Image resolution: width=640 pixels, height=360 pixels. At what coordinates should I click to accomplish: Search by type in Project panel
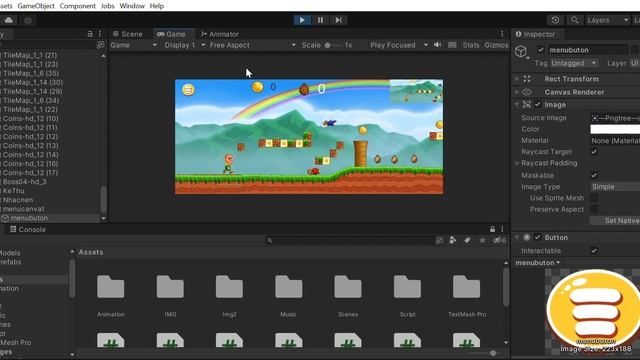point(453,240)
